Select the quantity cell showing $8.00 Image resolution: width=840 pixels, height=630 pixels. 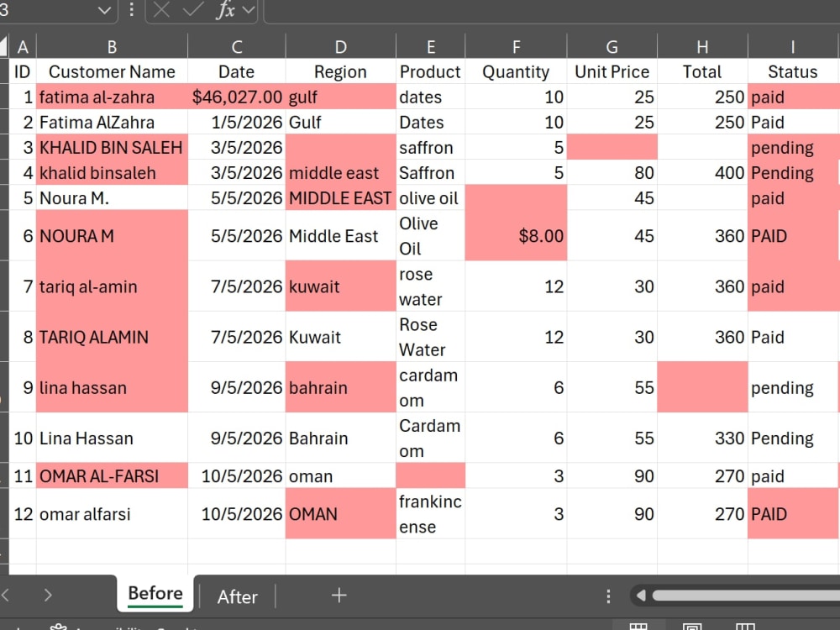tap(516, 235)
